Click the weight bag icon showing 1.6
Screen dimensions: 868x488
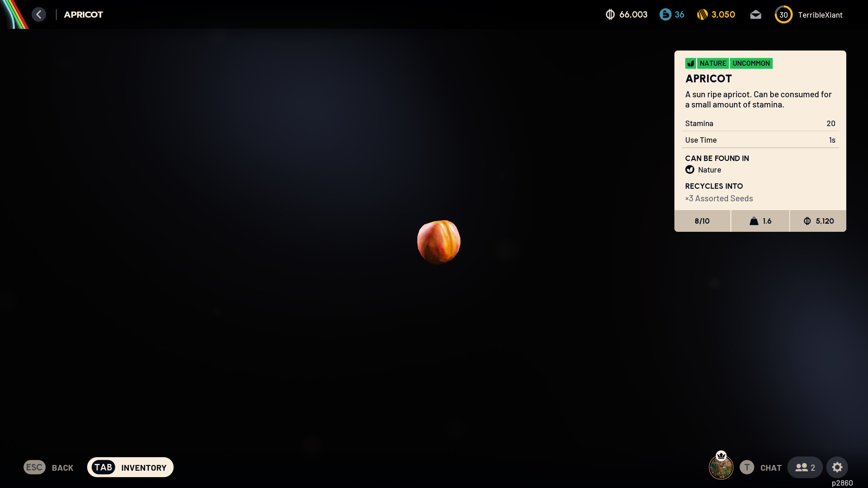pyautogui.click(x=754, y=221)
